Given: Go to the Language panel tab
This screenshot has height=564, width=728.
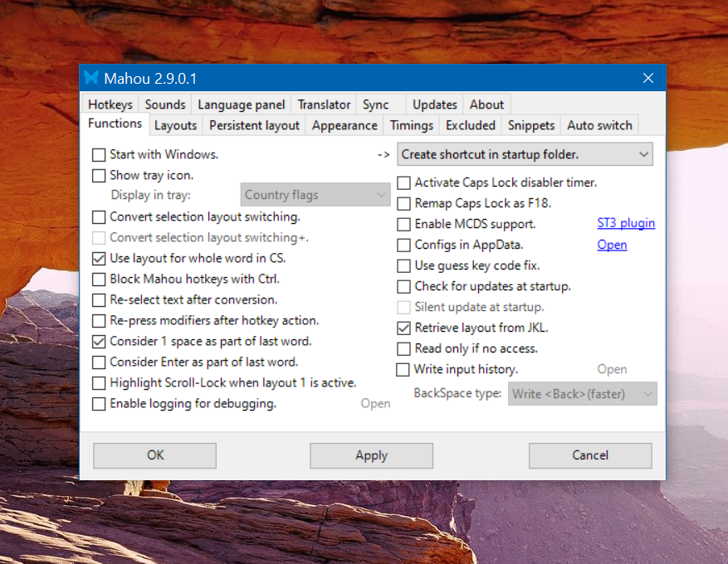Looking at the screenshot, I should coord(241,105).
